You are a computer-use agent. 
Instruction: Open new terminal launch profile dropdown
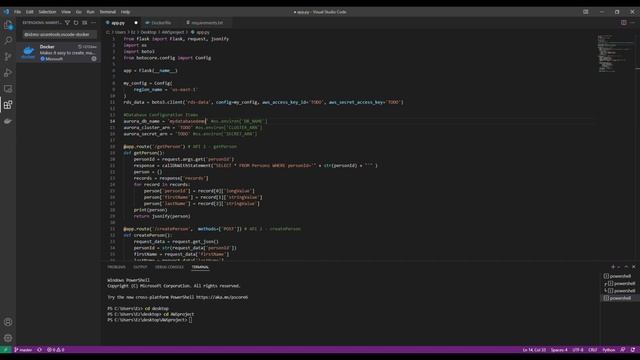pyautogui.click(x=619, y=267)
